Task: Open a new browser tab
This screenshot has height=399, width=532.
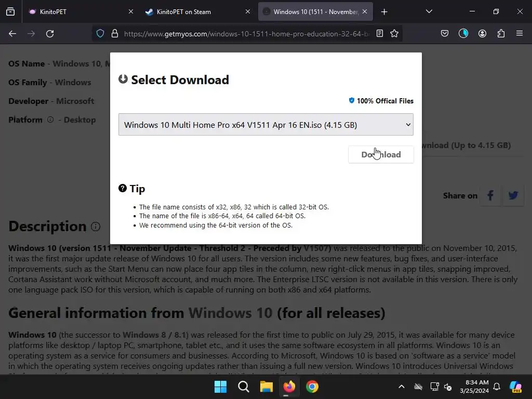Action: tap(384, 12)
